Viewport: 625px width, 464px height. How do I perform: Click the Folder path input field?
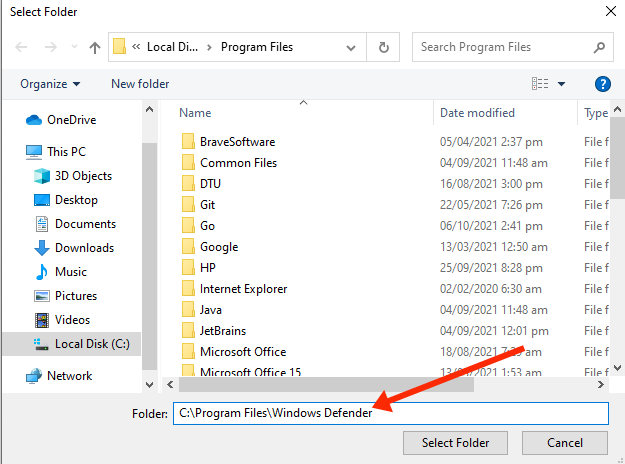point(391,413)
